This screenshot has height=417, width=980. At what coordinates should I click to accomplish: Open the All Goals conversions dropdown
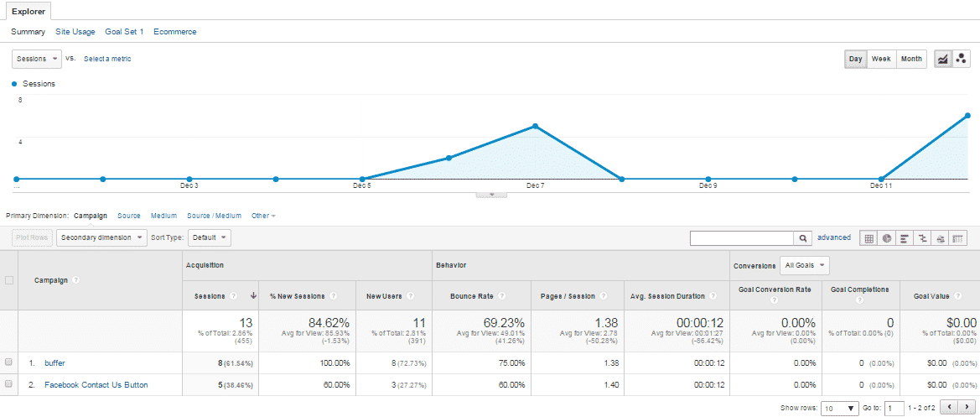[805, 265]
